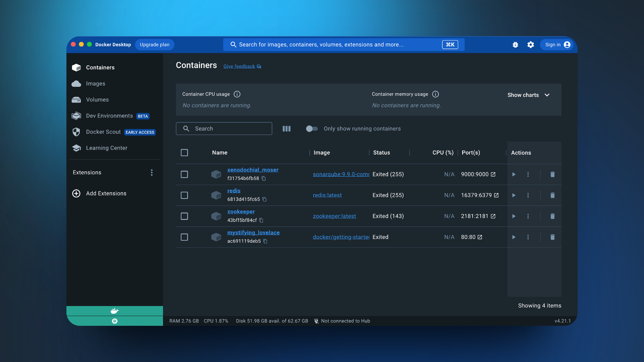
Task: Open Volumes in the sidebar
Action: 97,100
